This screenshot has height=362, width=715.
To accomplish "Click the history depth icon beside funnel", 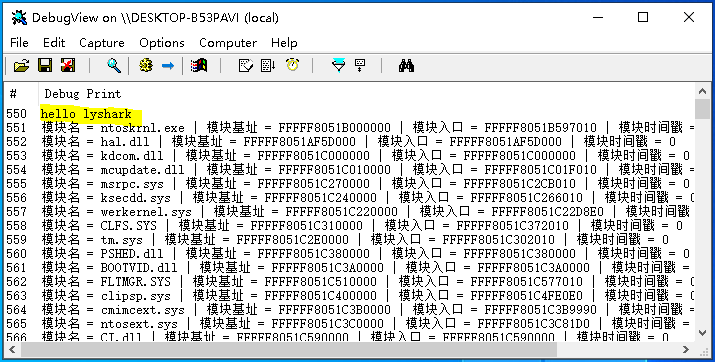I will click(x=361, y=66).
